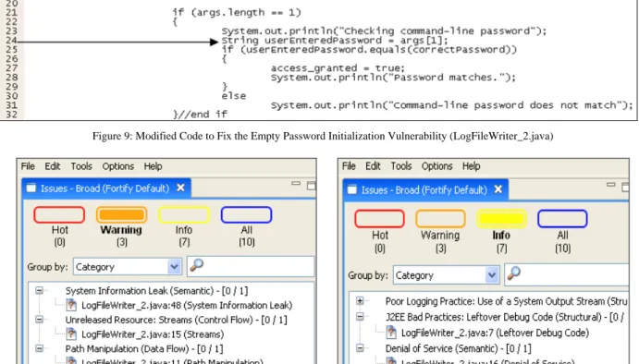Select the yellow Info filter in left window
Screen dimensions: 639x364
point(184,215)
